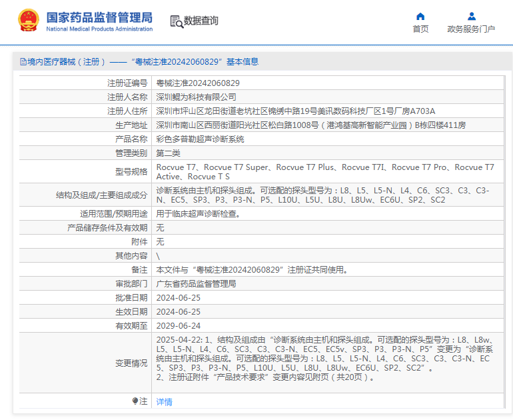The image size is (513, 420).
Task: Click the document icon before 境内医疗器械
Action: click(x=23, y=62)
